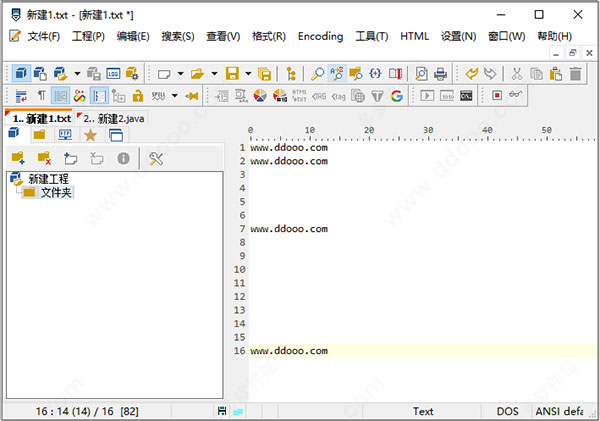Toggle the SPELL check icon
This screenshot has width=600, height=421.
158,96
